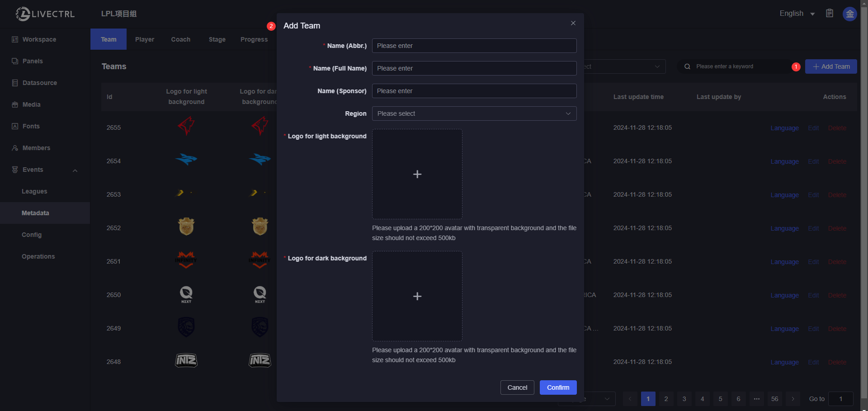Upload logo for dark background
Screen dimensions: 868x411
pyautogui.click(x=417, y=296)
